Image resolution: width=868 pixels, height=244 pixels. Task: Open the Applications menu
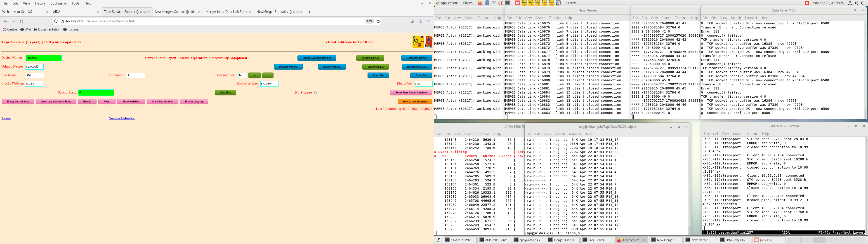tap(449, 3)
